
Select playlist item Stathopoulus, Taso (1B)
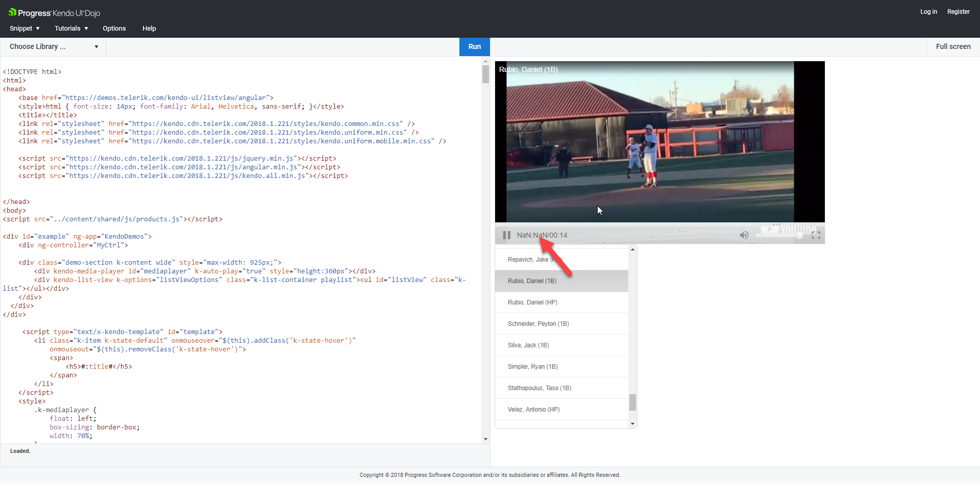coord(561,388)
